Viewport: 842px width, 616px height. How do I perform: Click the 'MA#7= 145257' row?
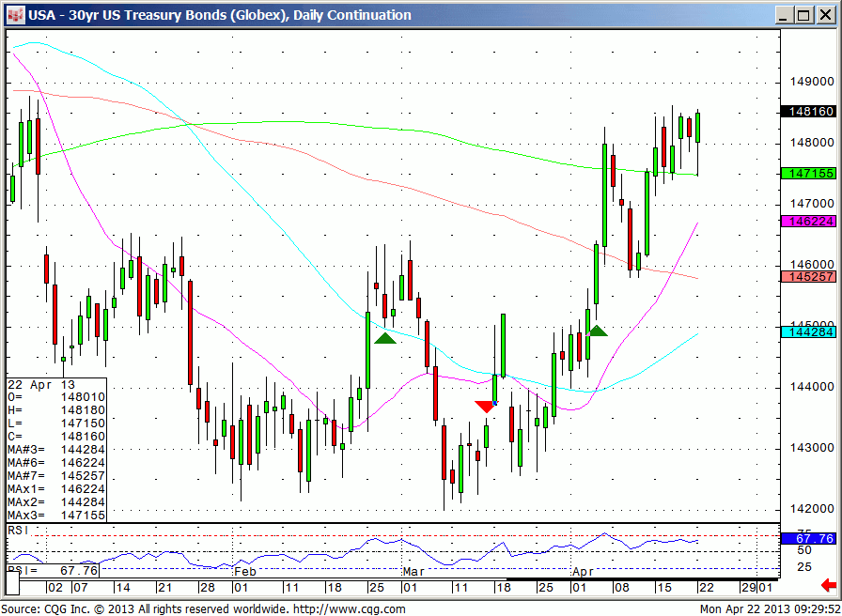coord(56,476)
